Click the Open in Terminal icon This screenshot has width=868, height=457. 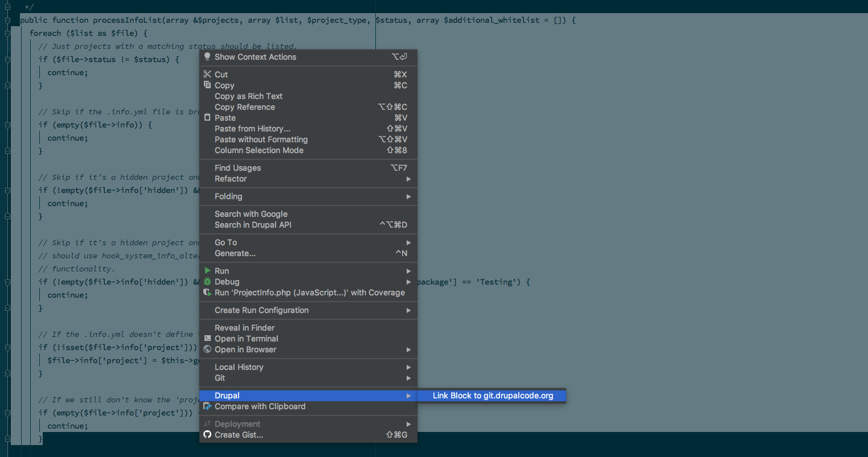pyautogui.click(x=207, y=339)
